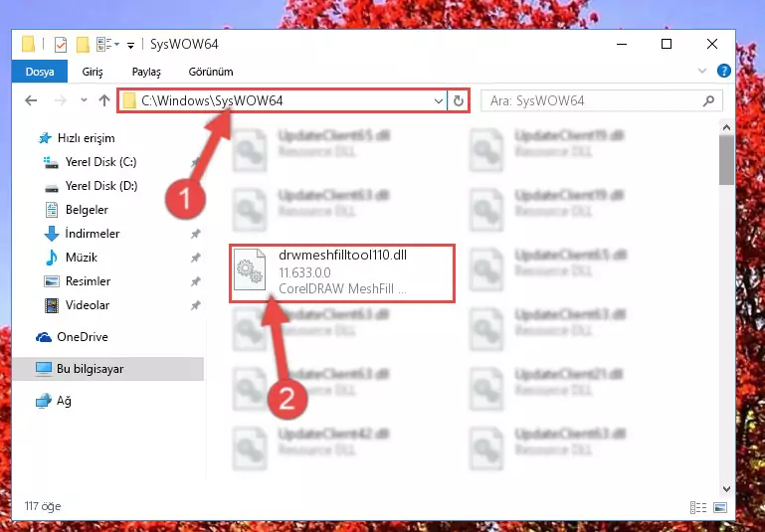Click the drwmeshfilltool110.dll gear file icon
Image resolution: width=765 pixels, height=532 pixels.
(250, 269)
